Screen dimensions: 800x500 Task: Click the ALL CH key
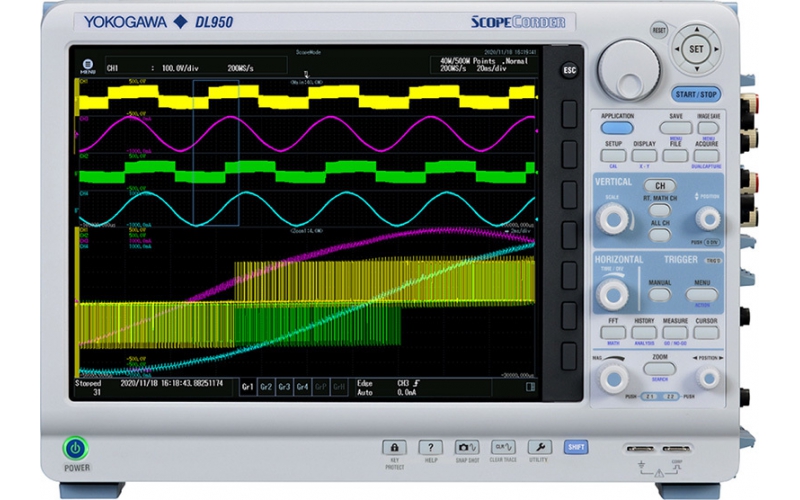click(660, 235)
